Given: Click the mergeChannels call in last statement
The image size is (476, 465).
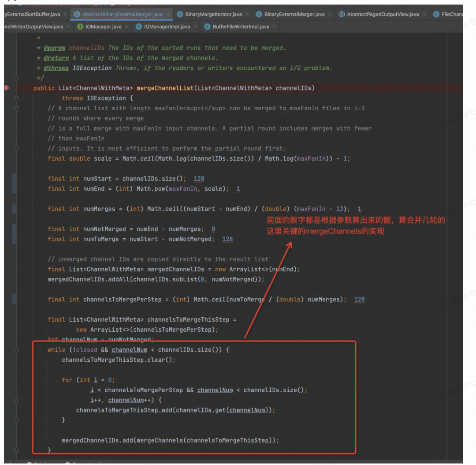Looking at the screenshot, I should [160, 440].
